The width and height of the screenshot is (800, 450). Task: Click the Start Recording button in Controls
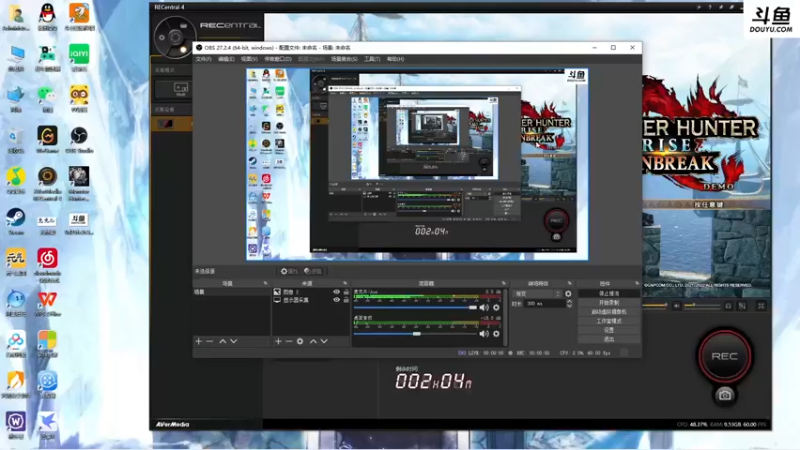[609, 303]
